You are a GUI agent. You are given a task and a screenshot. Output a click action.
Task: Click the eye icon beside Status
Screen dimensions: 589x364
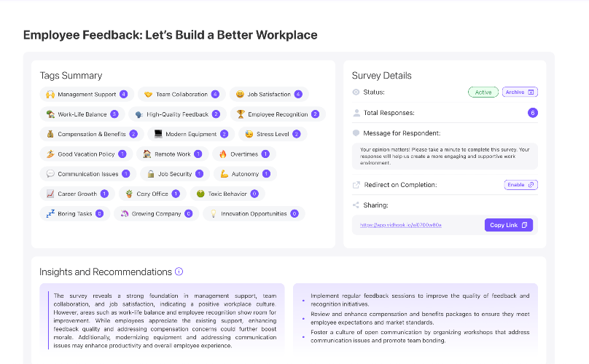[x=356, y=92]
